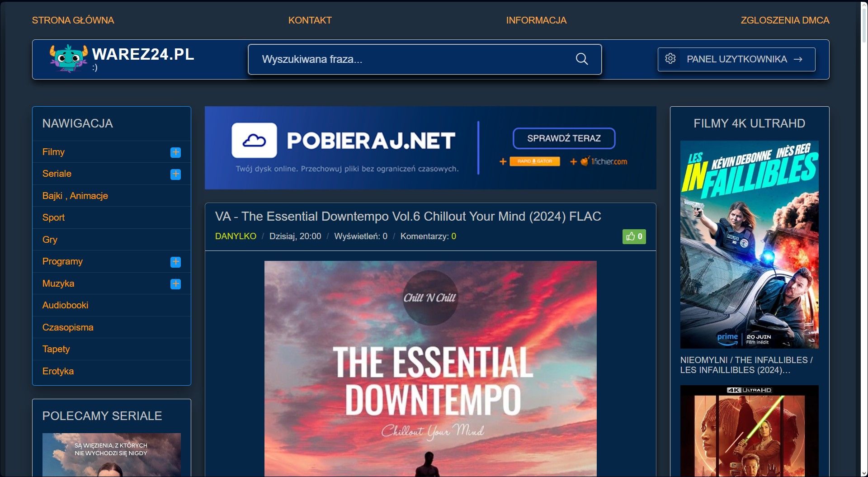868x477 pixels.
Task: Click the Panel Uzytkownika button
Action: (736, 59)
